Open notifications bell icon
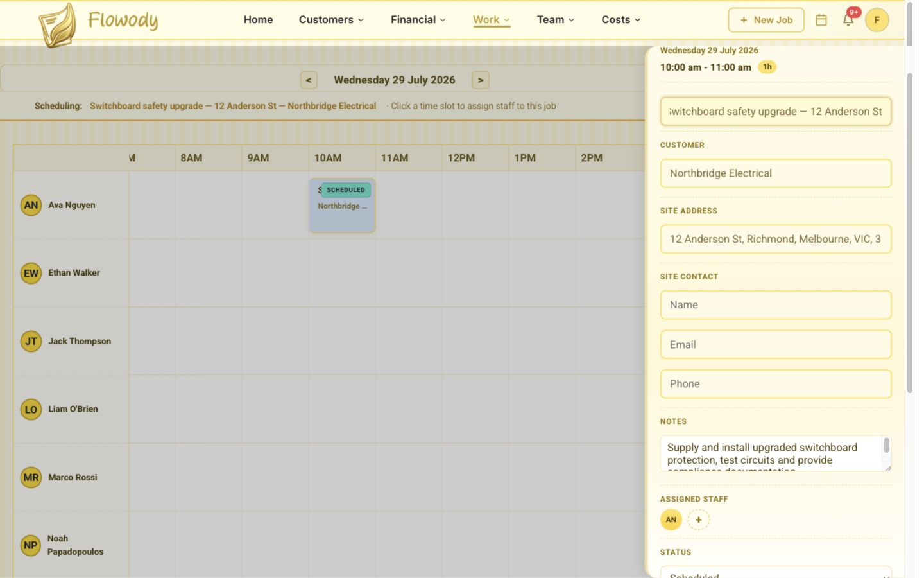Viewport: 924px width, 578px height. pos(848,20)
